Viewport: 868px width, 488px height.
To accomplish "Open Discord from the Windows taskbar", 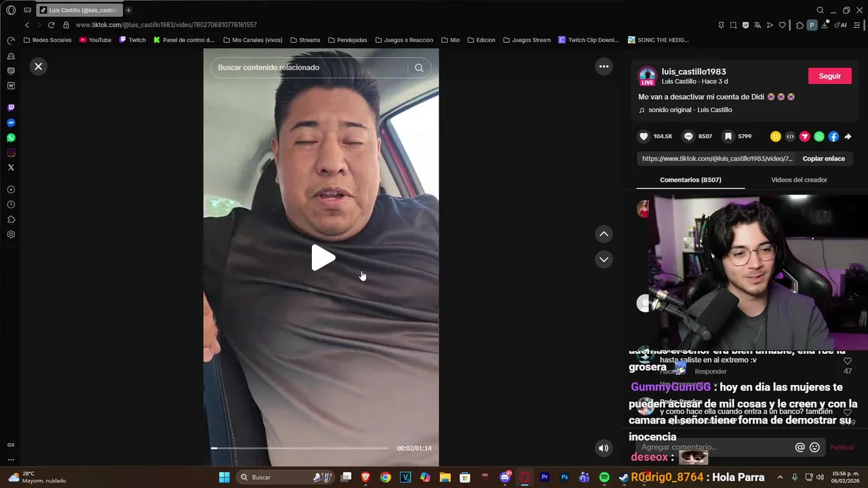I will (x=505, y=477).
